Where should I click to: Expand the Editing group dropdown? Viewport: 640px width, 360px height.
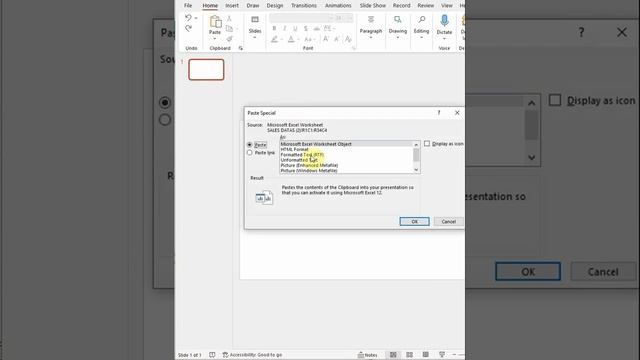click(421, 38)
